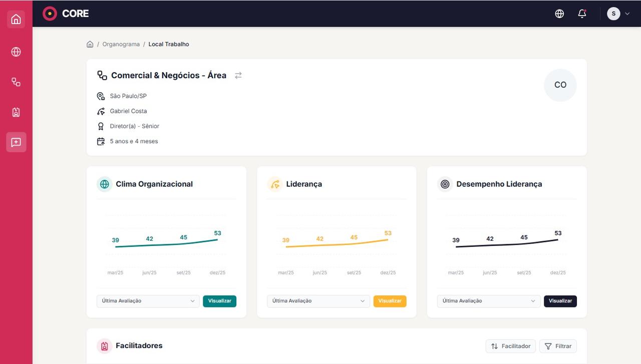
Task: Click the swap arrows beside Comercial & Negócios
Action: pyautogui.click(x=238, y=75)
